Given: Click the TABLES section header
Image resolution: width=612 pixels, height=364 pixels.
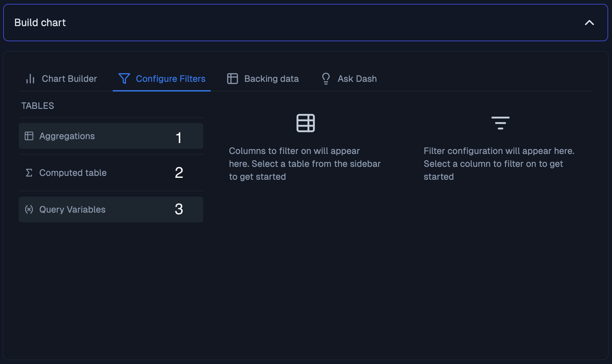Looking at the screenshot, I should coord(37,106).
